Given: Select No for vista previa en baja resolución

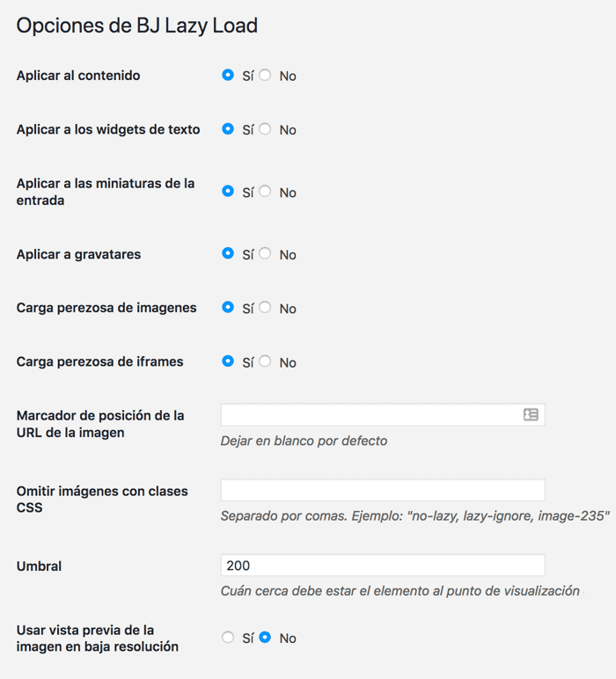Looking at the screenshot, I should coord(265,638).
